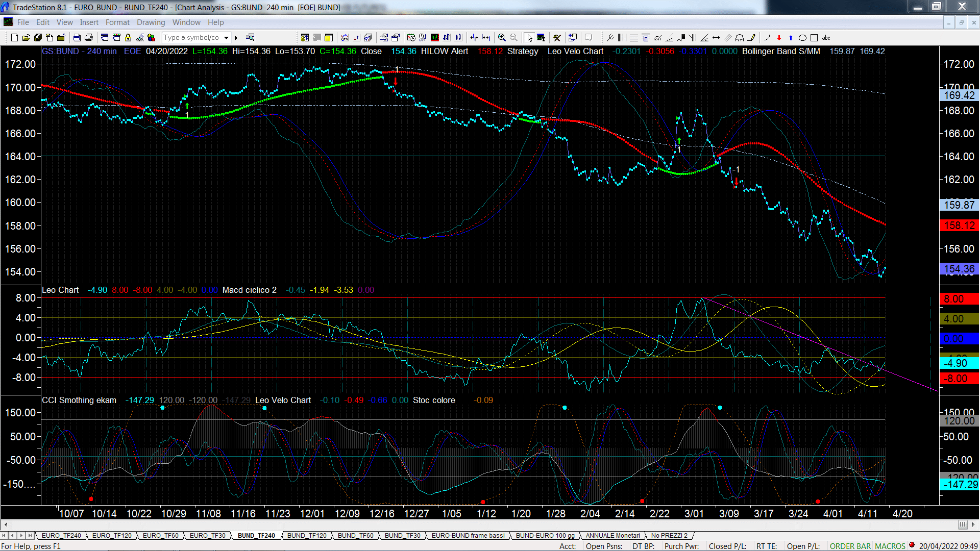Select the cycle arcs drawing tool
Viewport: 980px width, 551px height.
click(740, 38)
